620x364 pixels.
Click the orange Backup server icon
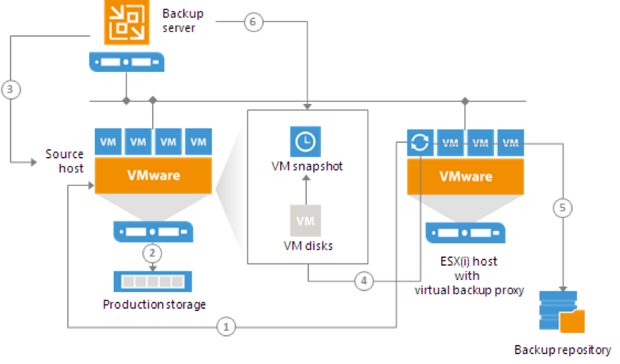127,22
